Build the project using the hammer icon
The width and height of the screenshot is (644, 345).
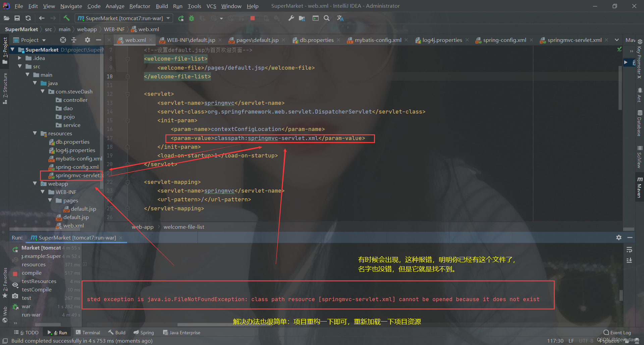point(66,18)
